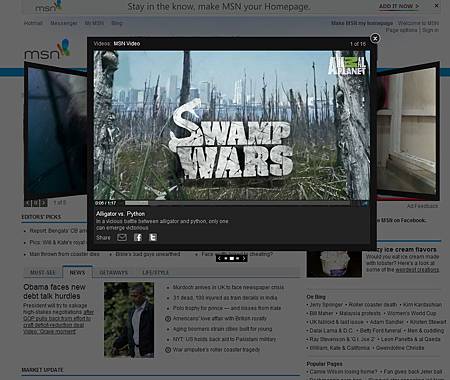Click the slideshow next arrow below left thumbnail
Screen dimensions: 450x380
[44, 203]
